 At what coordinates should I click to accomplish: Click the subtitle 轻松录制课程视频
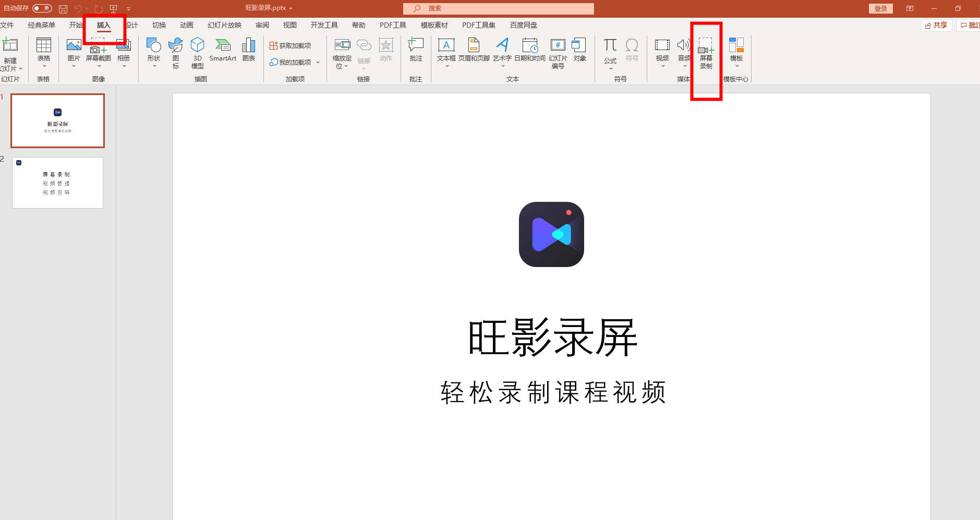tap(553, 392)
